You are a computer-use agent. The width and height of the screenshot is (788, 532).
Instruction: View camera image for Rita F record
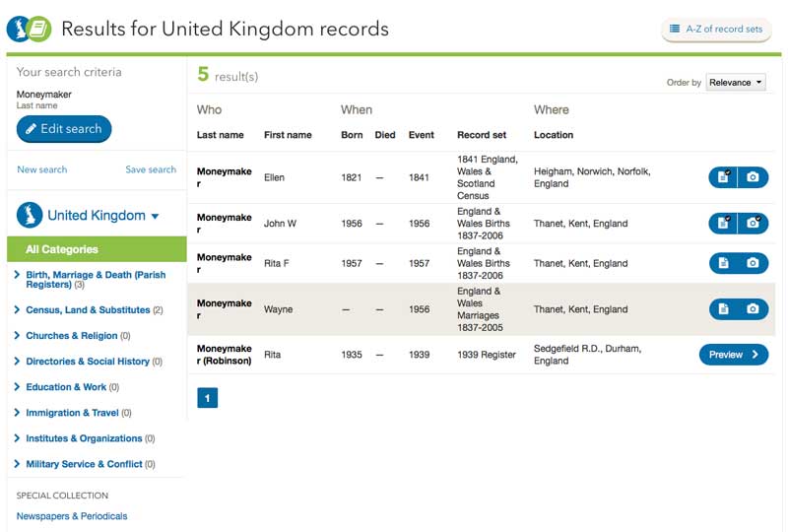click(x=754, y=263)
